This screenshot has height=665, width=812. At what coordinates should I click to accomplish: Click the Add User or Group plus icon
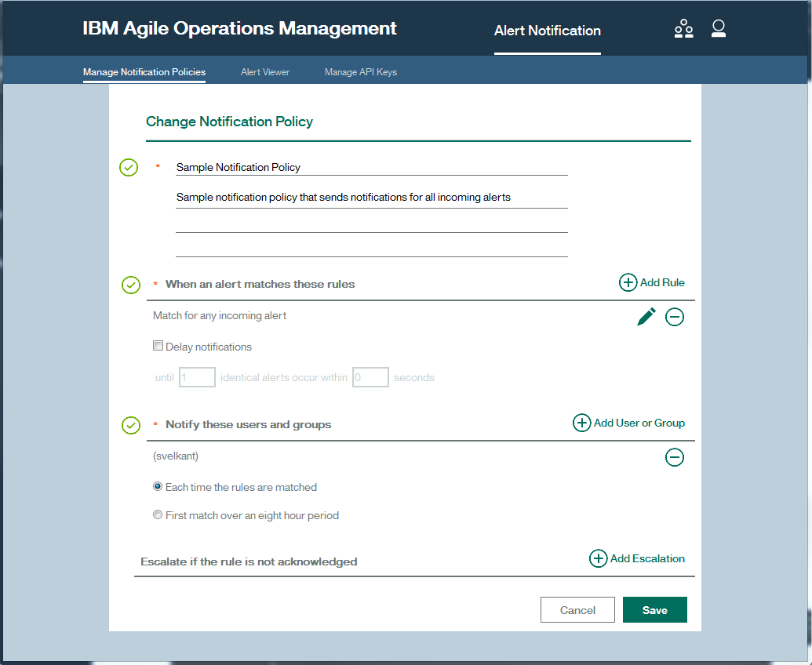581,423
